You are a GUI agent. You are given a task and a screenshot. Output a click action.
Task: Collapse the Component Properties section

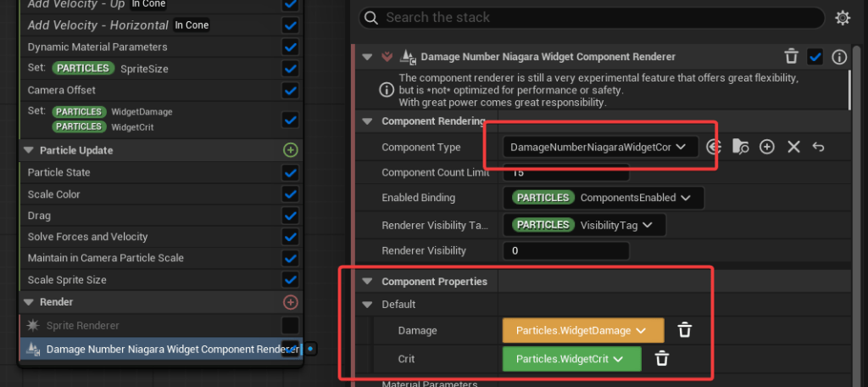(x=367, y=282)
